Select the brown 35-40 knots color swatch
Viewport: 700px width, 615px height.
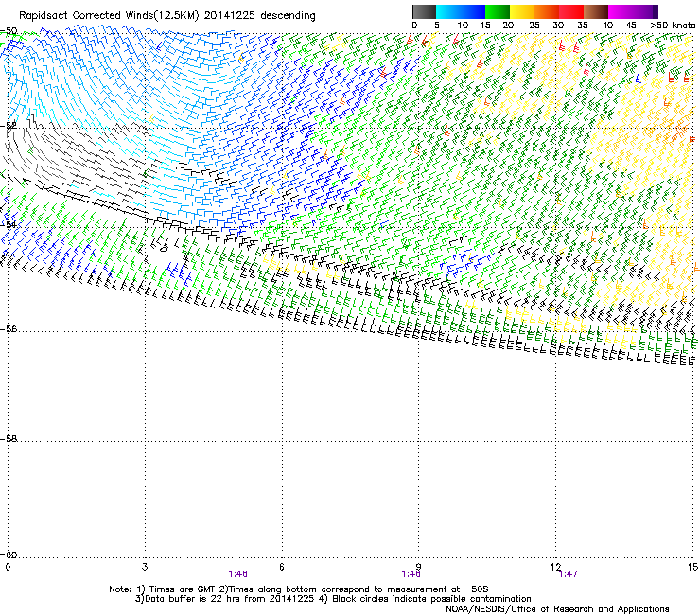(x=596, y=11)
